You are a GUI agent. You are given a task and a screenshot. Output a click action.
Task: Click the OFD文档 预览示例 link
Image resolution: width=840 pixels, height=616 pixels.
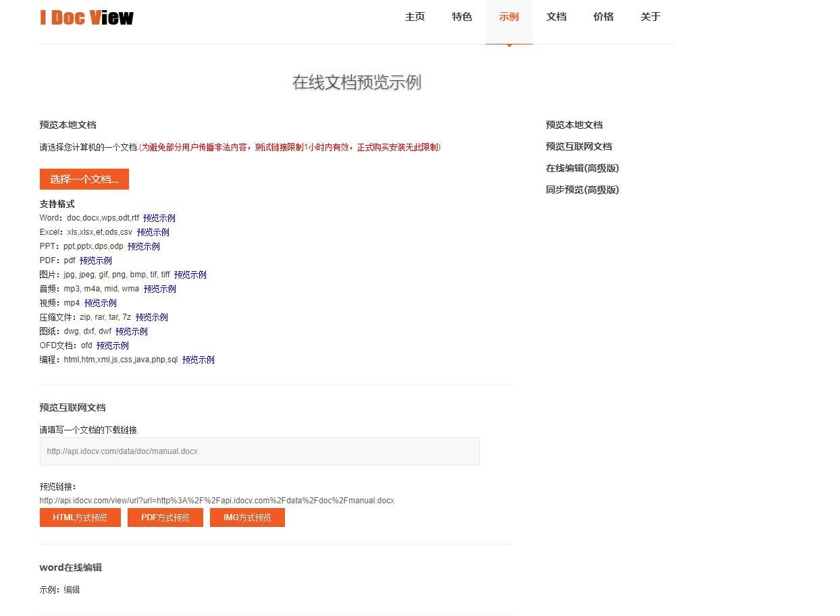[x=113, y=345]
